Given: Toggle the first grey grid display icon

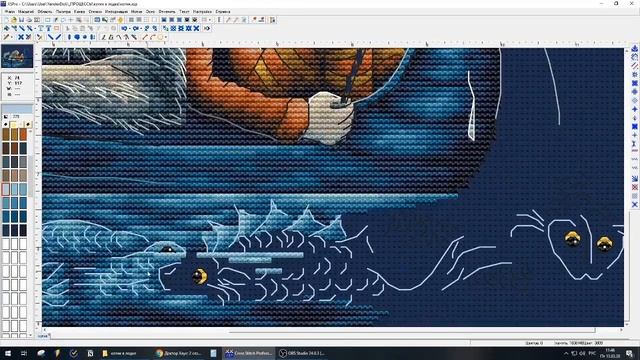Looking at the screenshot, I should pos(131,20).
